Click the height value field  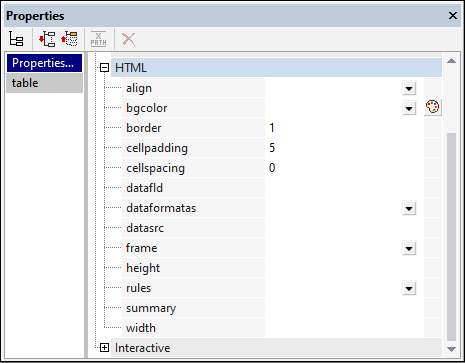pyautogui.click(x=344, y=268)
